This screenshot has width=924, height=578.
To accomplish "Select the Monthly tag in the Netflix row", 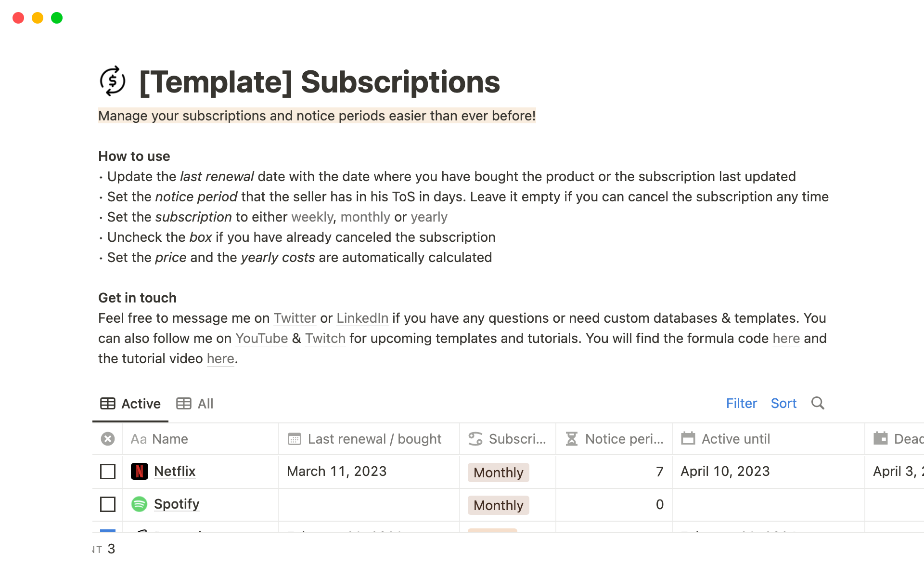I will pyautogui.click(x=498, y=472).
